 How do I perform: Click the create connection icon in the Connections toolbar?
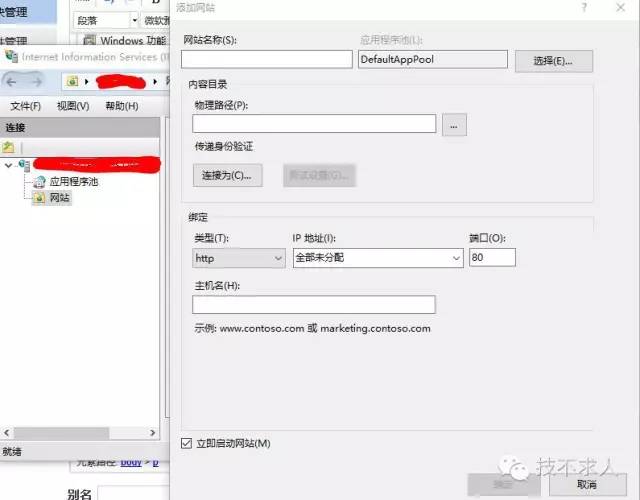point(8,147)
